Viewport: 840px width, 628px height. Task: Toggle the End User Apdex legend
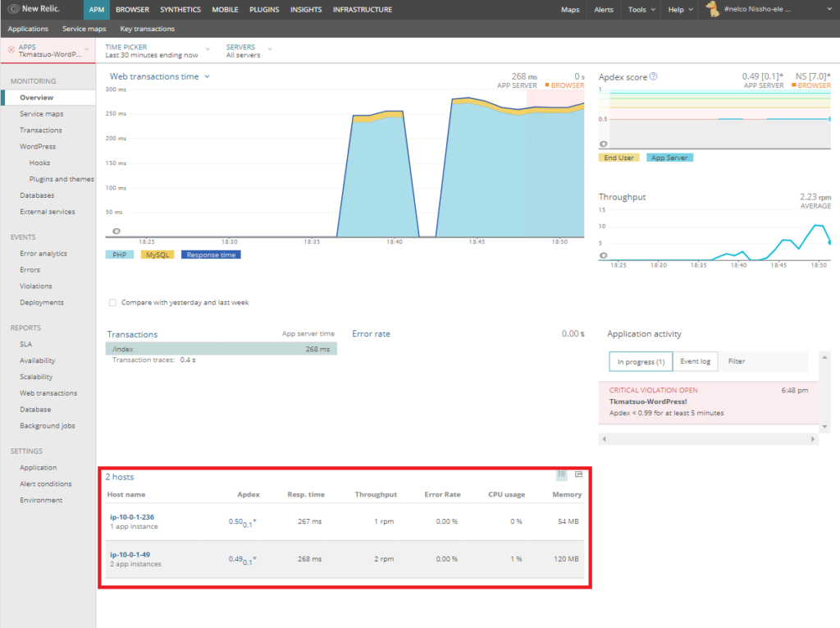(x=619, y=158)
